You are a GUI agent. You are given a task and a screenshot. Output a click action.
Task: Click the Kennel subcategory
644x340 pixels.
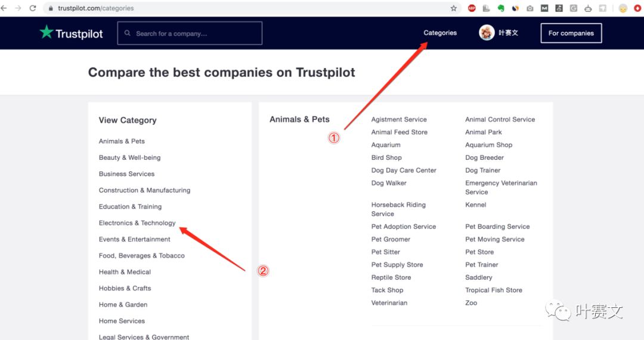click(x=476, y=205)
